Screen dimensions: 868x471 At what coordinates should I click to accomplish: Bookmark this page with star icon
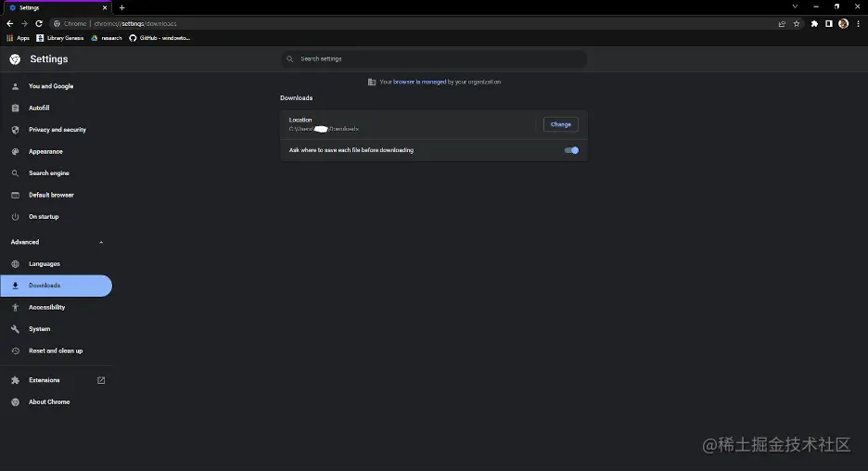797,24
